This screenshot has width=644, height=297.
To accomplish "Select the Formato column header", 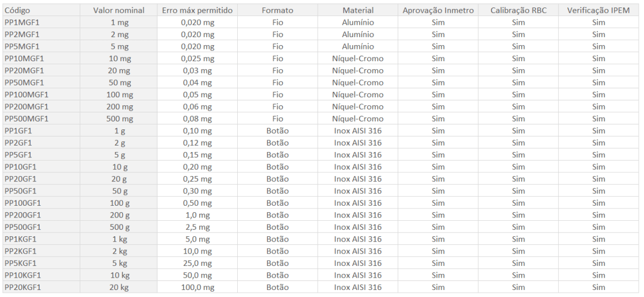I will click(x=277, y=10).
